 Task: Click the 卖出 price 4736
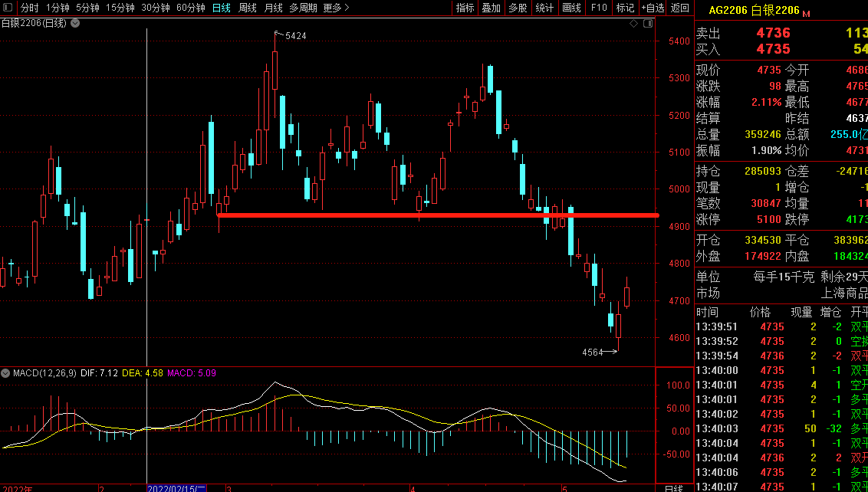click(x=774, y=33)
